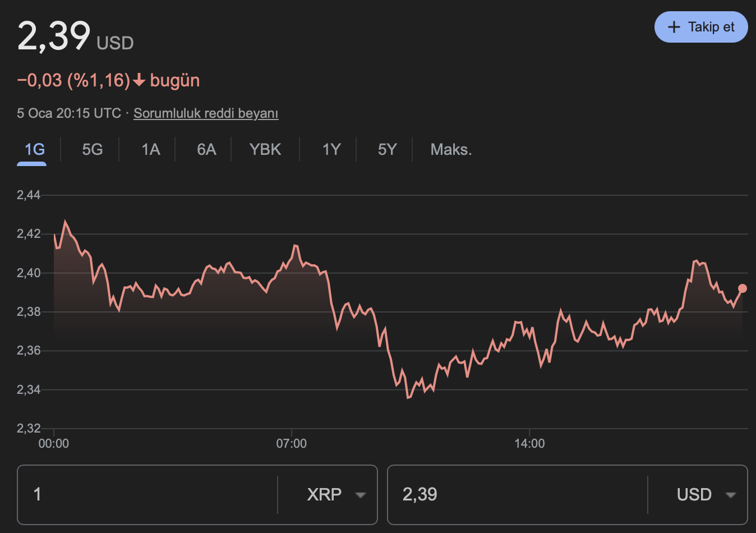Click the 2,38 y-axis label
Viewport: 756px width, 533px height.
click(x=29, y=312)
